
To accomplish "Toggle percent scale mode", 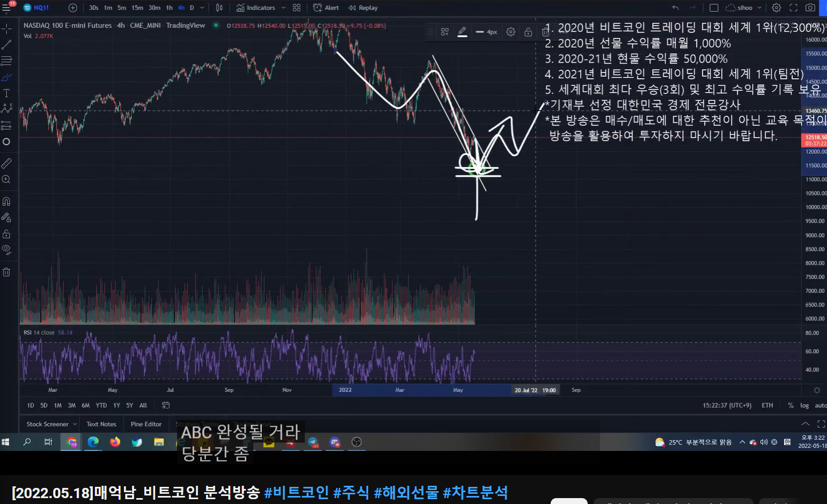I will pyautogui.click(x=791, y=405).
